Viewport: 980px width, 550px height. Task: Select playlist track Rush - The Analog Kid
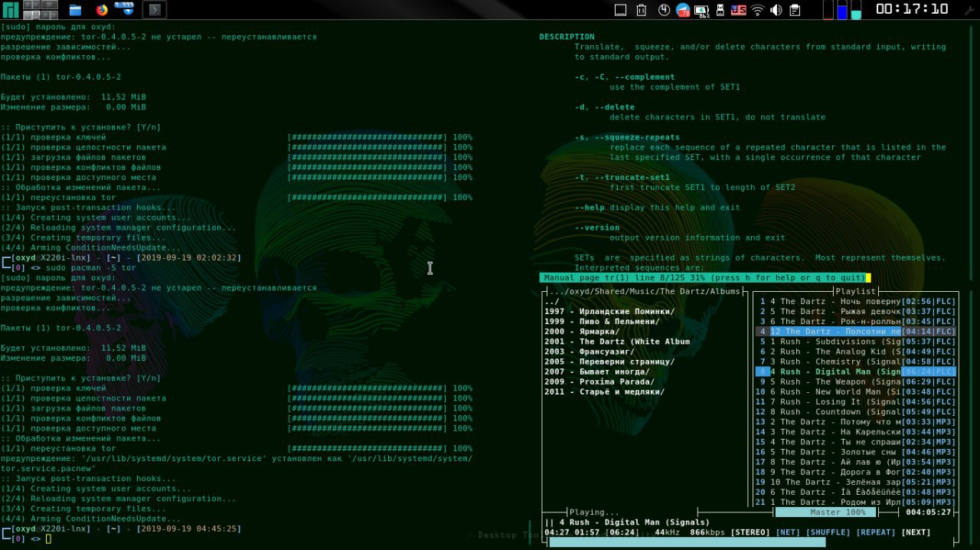(856, 352)
